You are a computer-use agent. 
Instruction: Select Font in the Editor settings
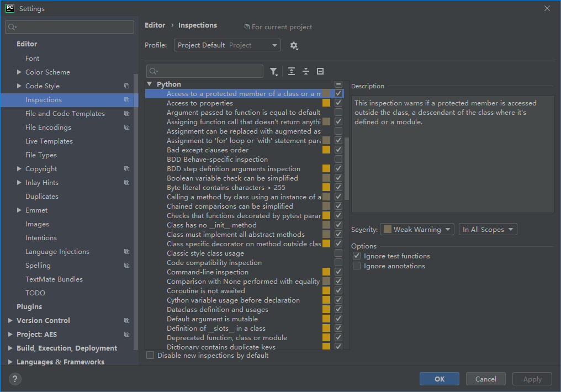tap(32, 59)
